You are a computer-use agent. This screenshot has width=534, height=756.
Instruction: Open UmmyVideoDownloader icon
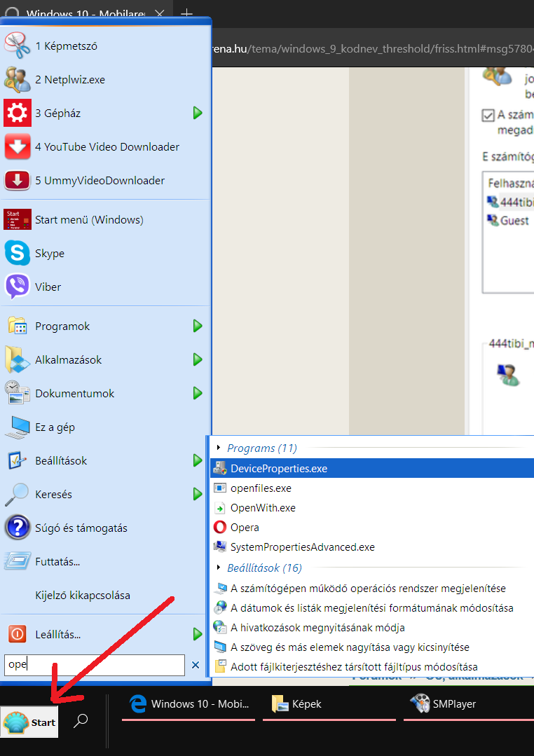pos(18,180)
